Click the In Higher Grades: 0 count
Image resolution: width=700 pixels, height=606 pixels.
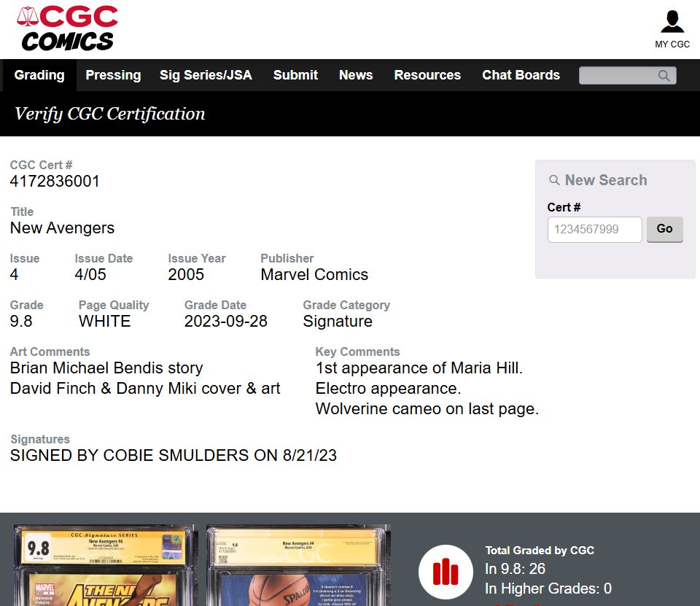pos(548,588)
